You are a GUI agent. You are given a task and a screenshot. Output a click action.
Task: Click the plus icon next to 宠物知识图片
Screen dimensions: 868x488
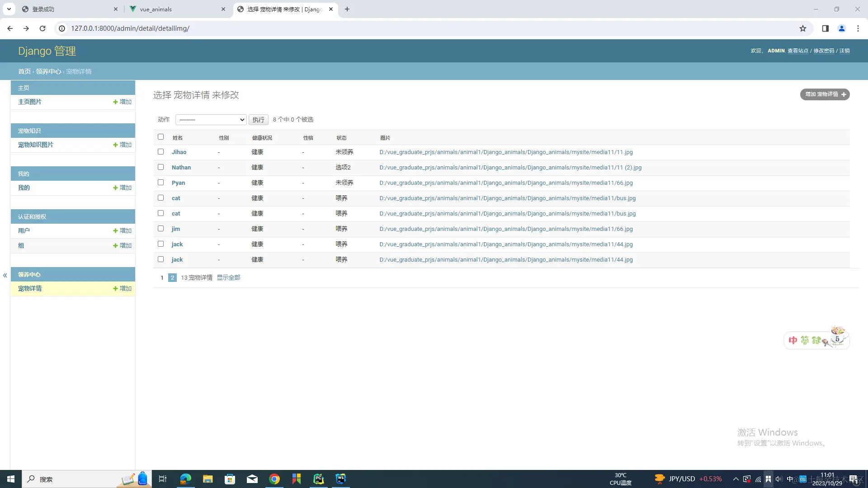coord(116,145)
